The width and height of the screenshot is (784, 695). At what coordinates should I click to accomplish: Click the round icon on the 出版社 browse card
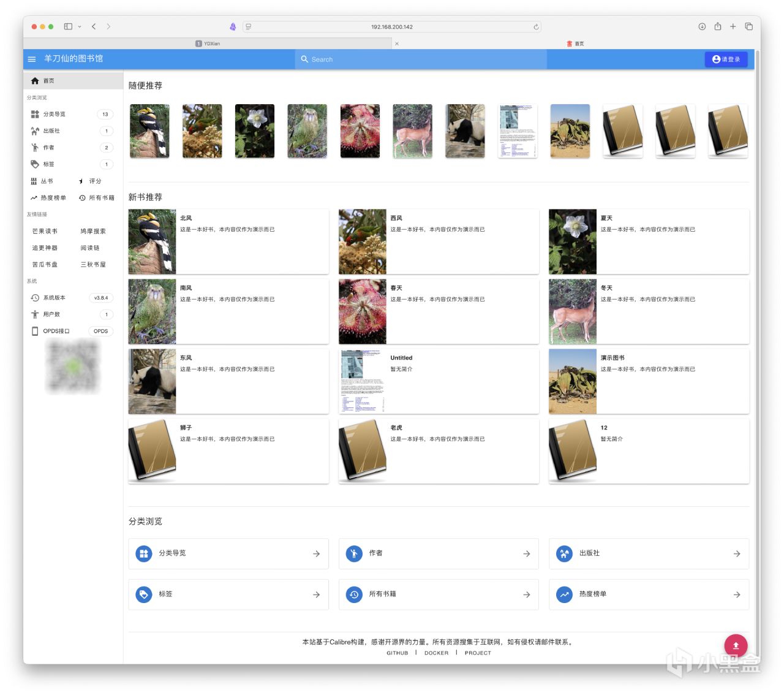click(564, 553)
